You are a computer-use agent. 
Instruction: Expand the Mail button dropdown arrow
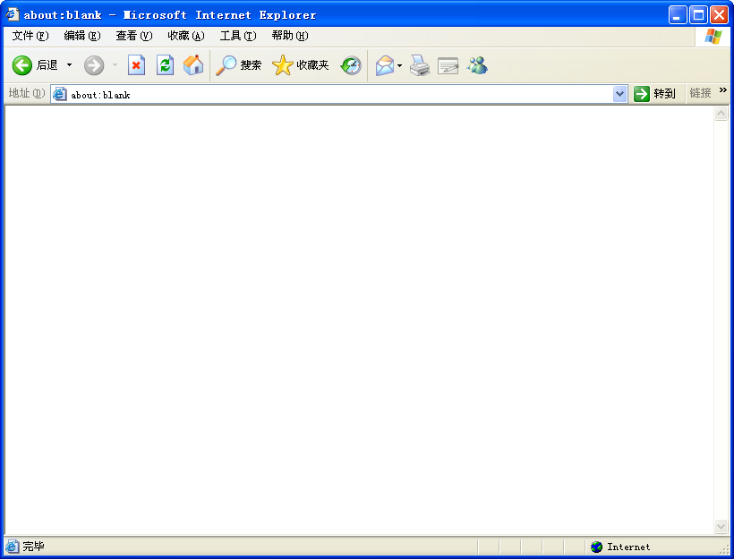399,65
